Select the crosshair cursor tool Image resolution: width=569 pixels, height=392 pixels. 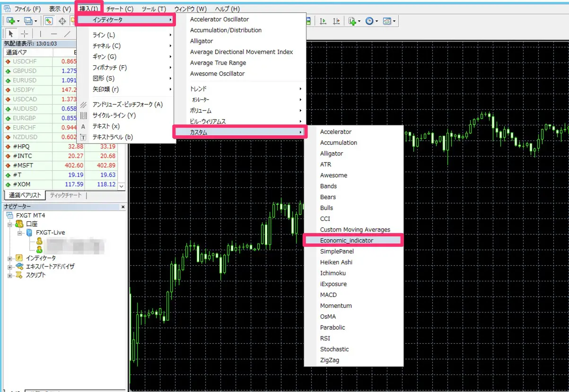point(25,34)
